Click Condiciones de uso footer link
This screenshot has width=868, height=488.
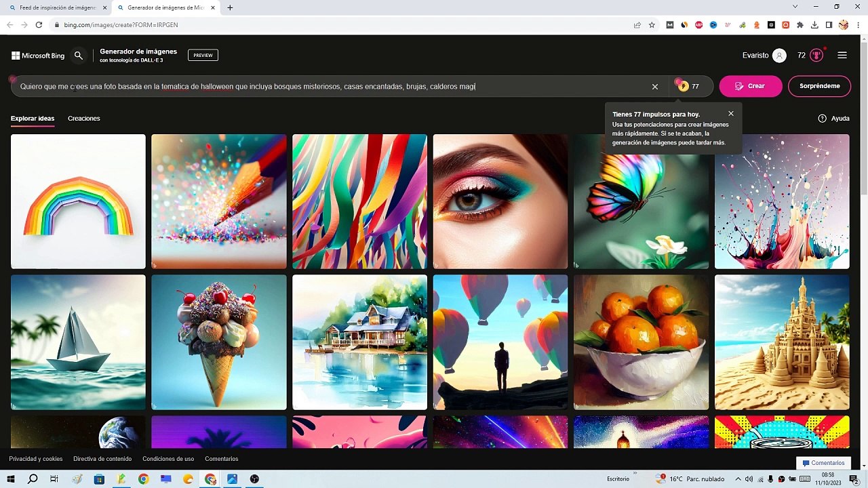[x=168, y=459]
